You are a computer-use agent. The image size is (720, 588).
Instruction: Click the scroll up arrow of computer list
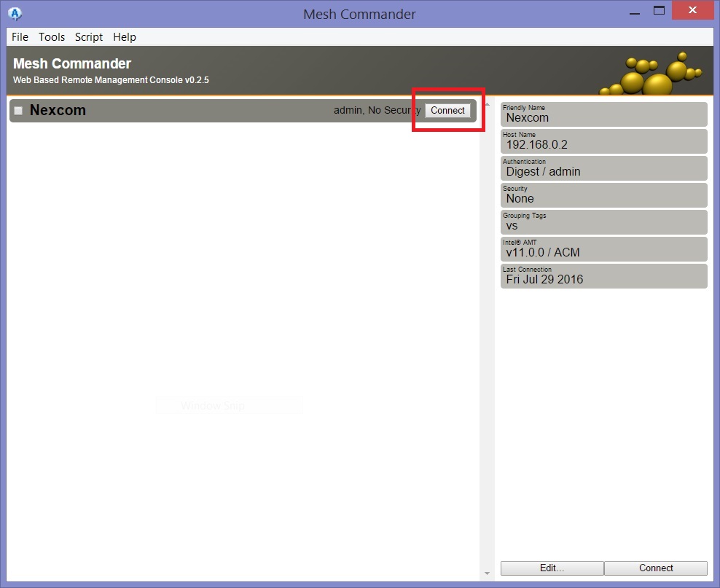click(x=488, y=104)
